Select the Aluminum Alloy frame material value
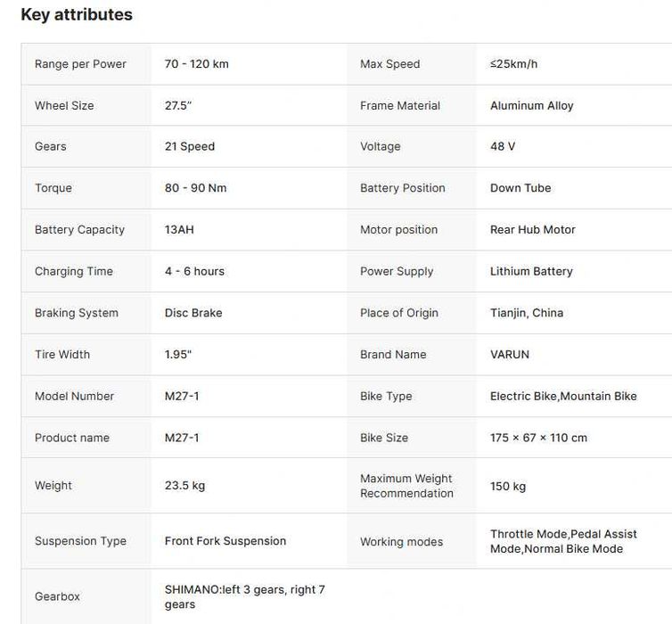672x624 pixels. click(x=531, y=105)
